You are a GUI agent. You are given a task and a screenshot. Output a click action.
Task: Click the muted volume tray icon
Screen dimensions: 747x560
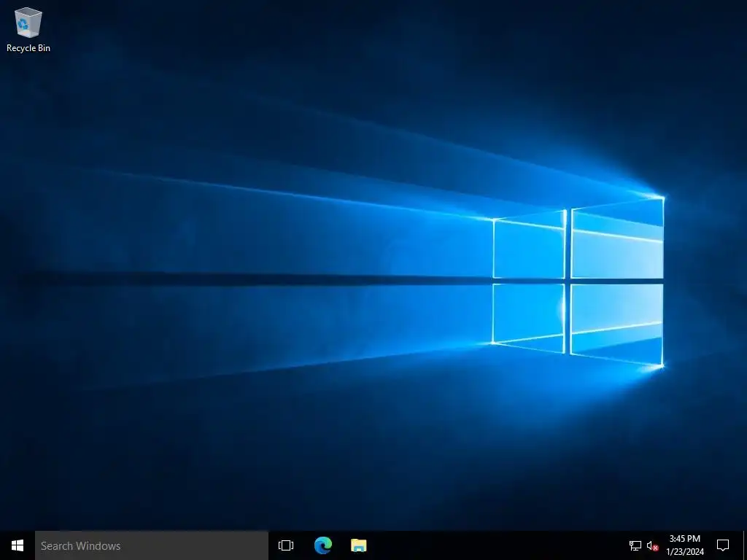click(x=652, y=545)
